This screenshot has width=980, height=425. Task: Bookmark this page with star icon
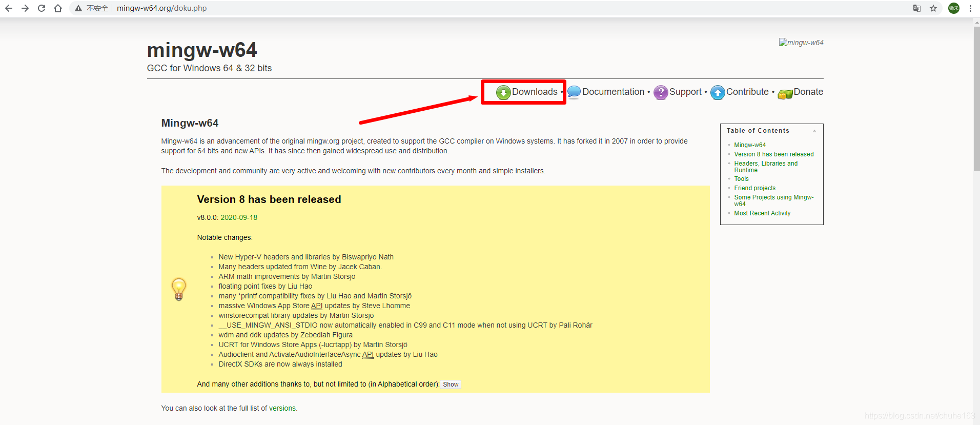point(933,8)
